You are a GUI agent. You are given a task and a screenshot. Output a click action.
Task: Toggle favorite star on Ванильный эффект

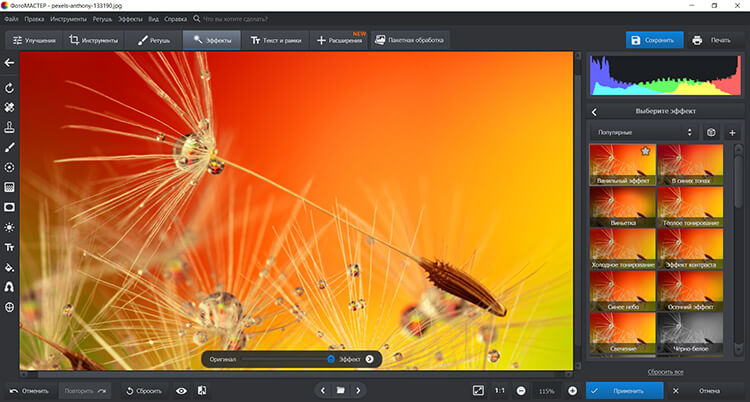click(x=645, y=151)
